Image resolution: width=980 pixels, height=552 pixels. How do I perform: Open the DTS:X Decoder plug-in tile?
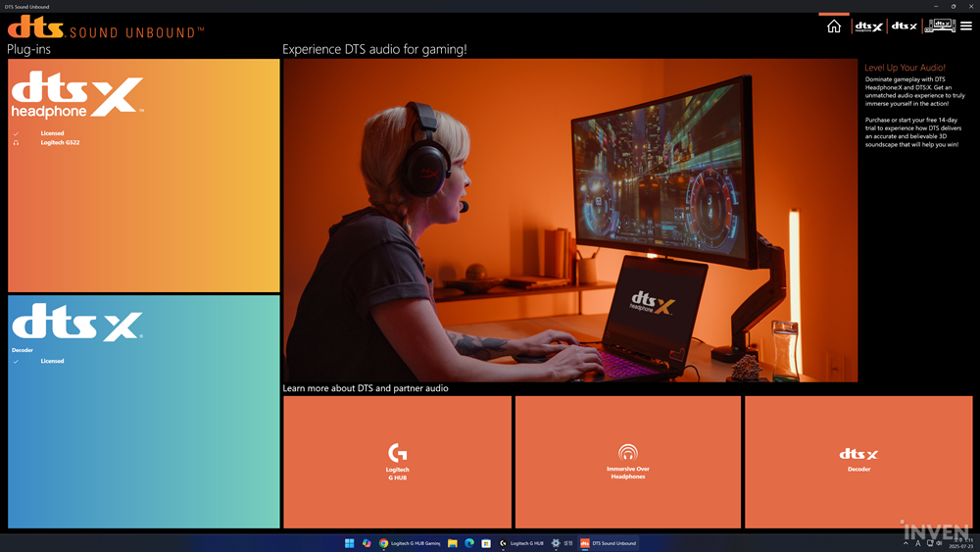144,412
